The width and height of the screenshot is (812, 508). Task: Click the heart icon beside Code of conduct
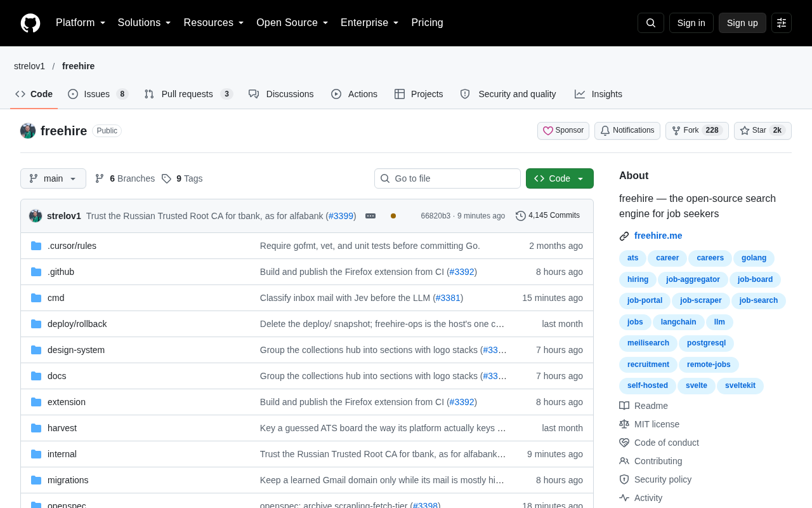624,443
